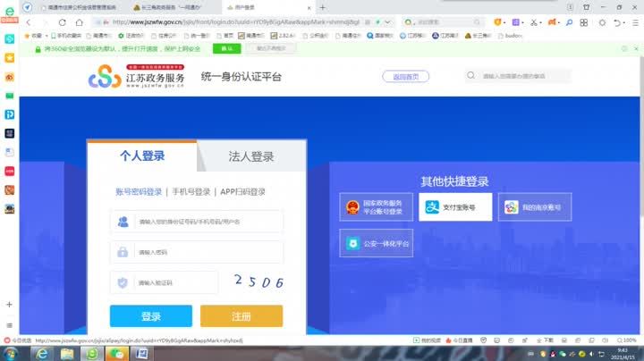The height and width of the screenshot is (361, 644).
Task: Dismiss the green default-browser notification bar
Action: (636, 48)
